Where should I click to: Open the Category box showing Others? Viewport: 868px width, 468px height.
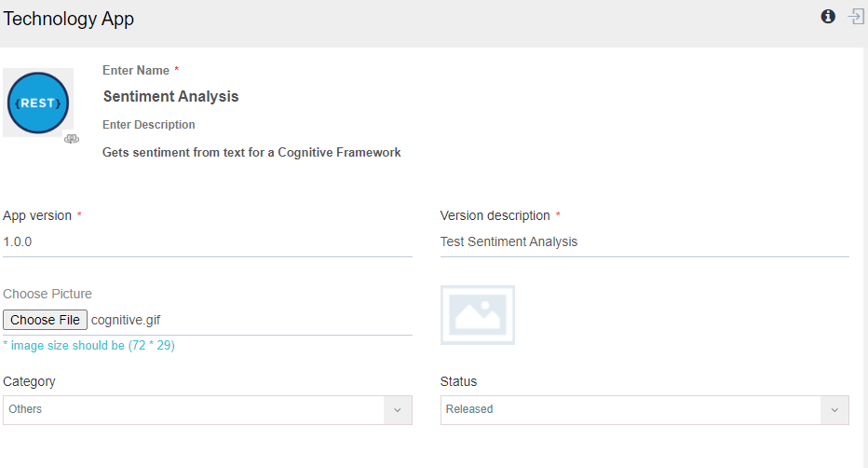tap(208, 410)
